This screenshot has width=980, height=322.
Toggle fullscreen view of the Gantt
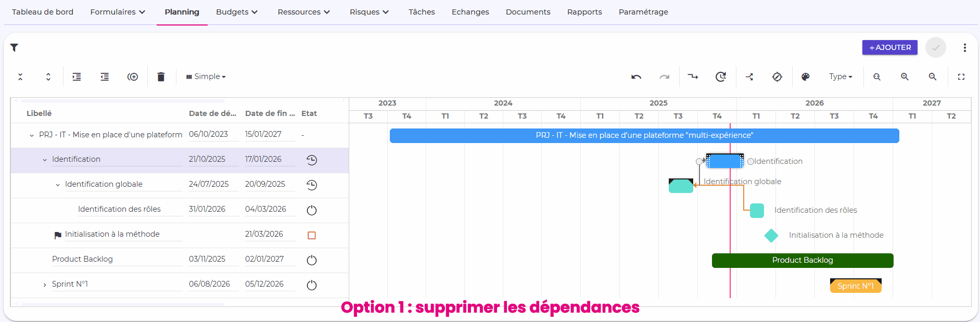pos(961,77)
